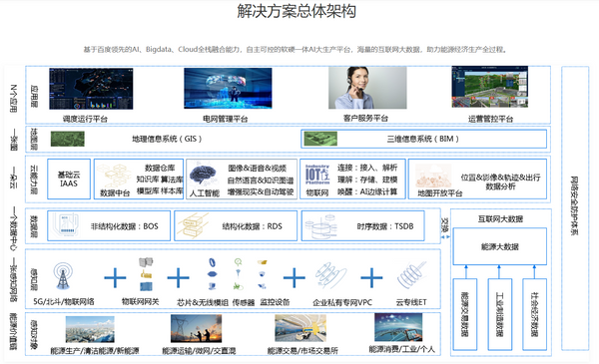Click the 物联网网关 device icon

146,274
